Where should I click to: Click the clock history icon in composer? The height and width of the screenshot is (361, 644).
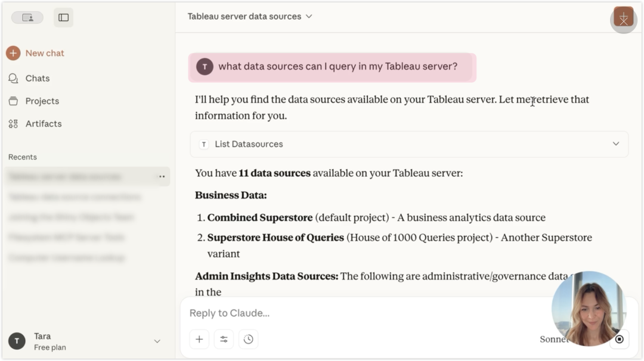[x=249, y=339]
